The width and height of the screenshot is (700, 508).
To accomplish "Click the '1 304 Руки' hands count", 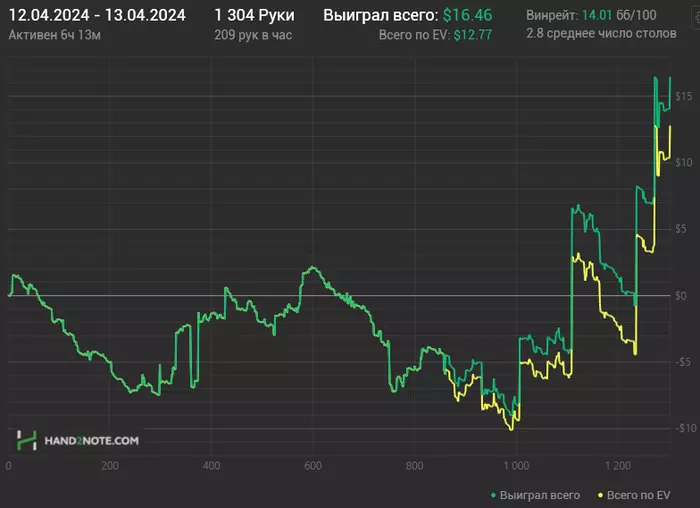I will coord(254,15).
